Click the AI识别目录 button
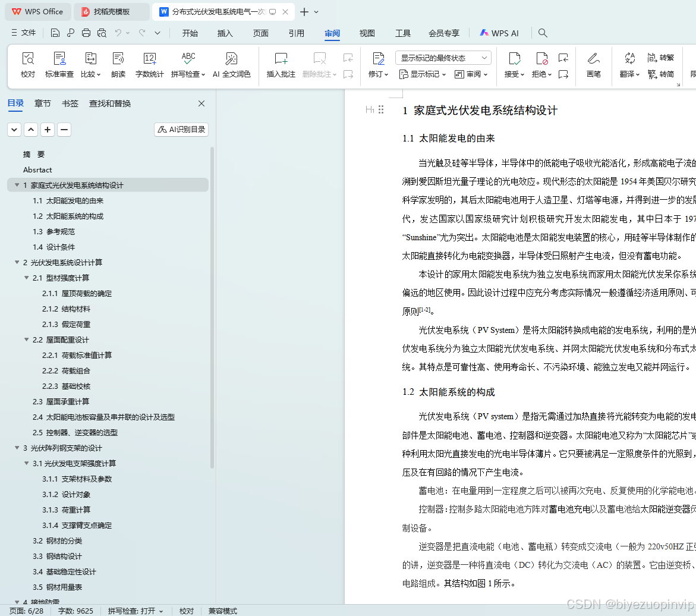Viewport: 696px width, 616px height. (x=181, y=129)
